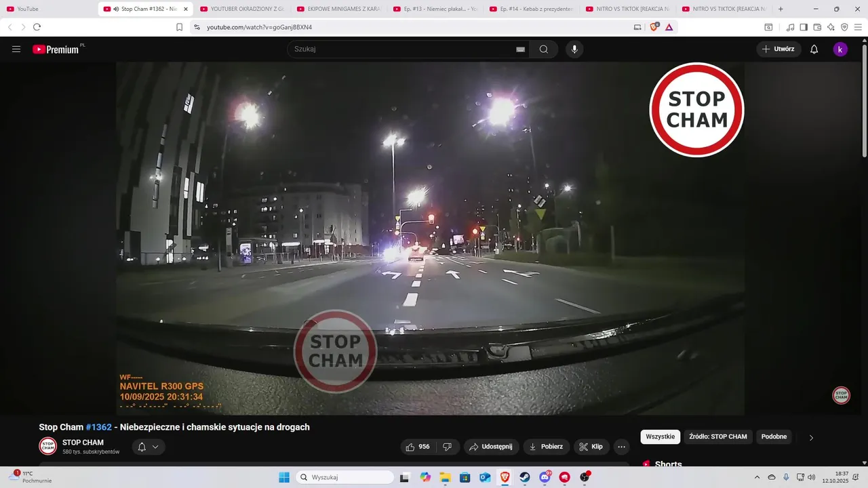Start voice search with microphone

coord(574,49)
